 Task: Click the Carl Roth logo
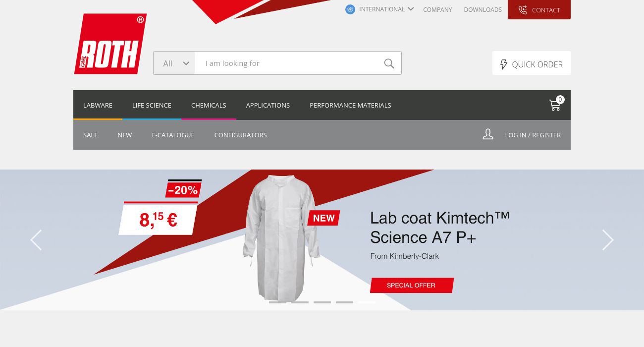coord(110,44)
